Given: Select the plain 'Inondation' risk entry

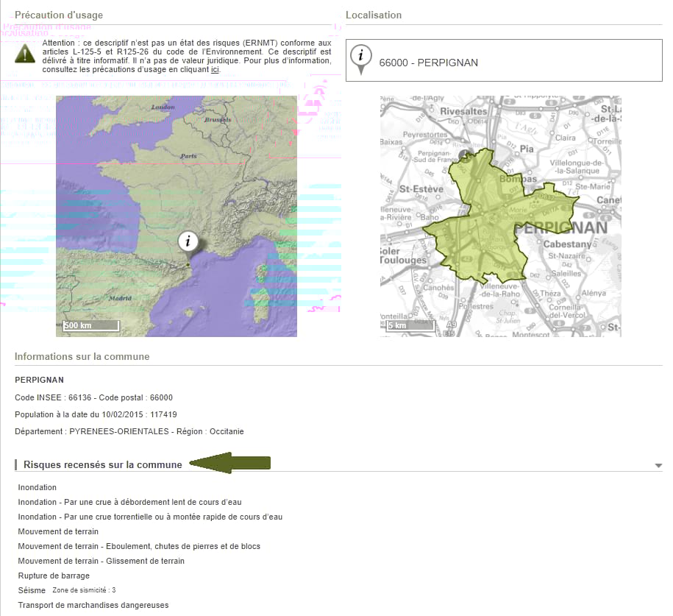Looking at the screenshot, I should (38, 487).
